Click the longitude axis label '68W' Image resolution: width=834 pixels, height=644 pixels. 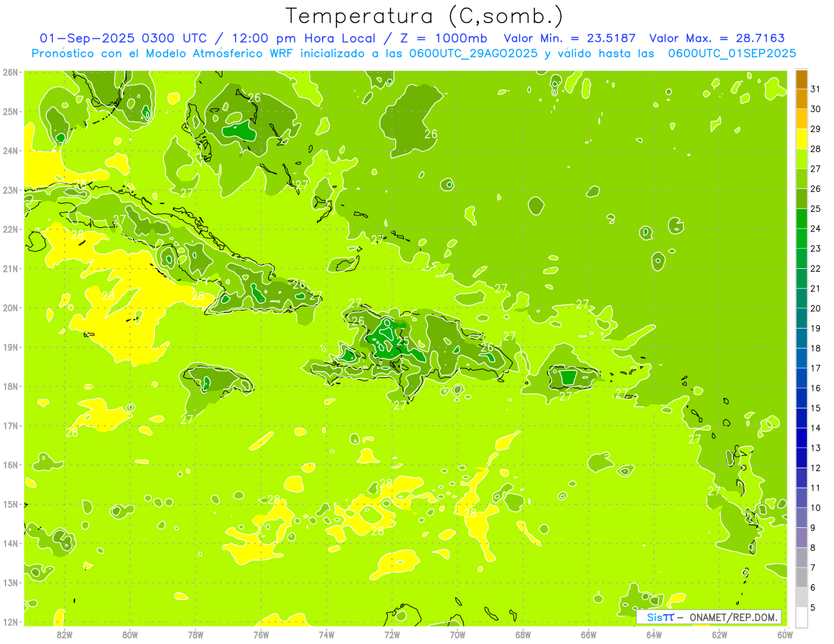coord(523,634)
